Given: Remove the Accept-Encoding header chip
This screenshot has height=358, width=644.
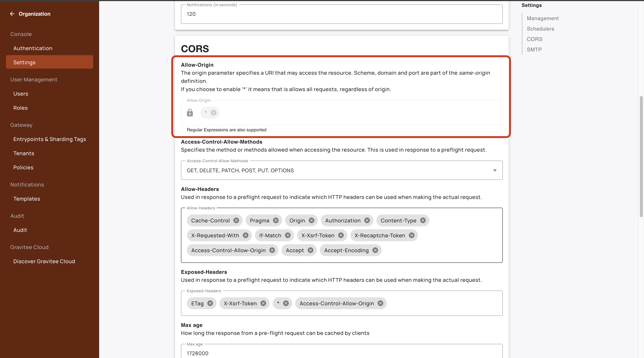Looking at the screenshot, I should pos(375,250).
